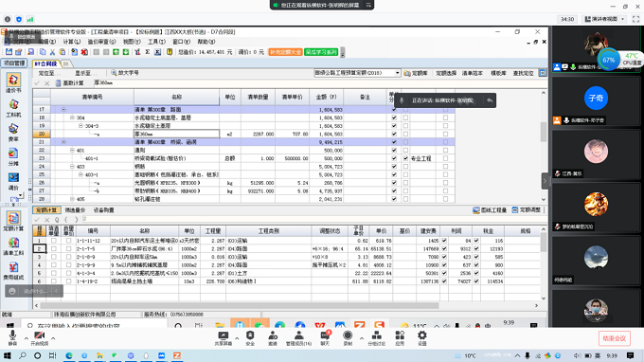Click 结束会议 button
644x362 pixels.
[614, 338]
